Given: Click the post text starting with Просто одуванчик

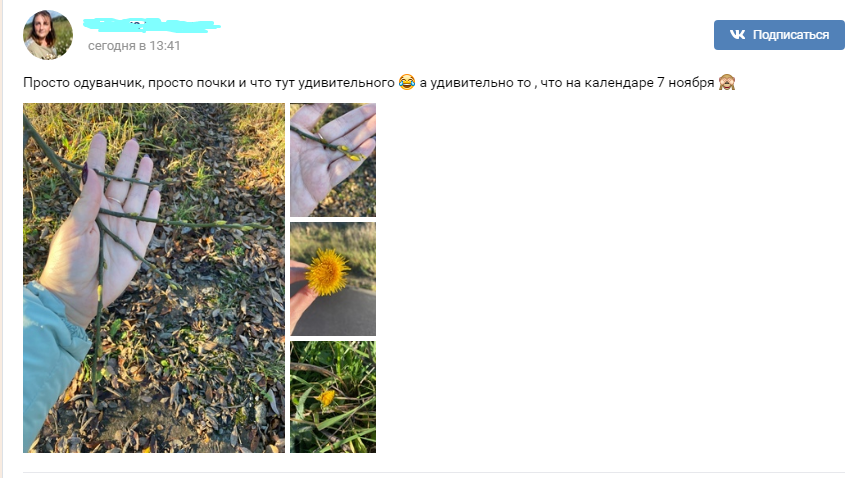Looking at the screenshot, I should click(x=379, y=82).
